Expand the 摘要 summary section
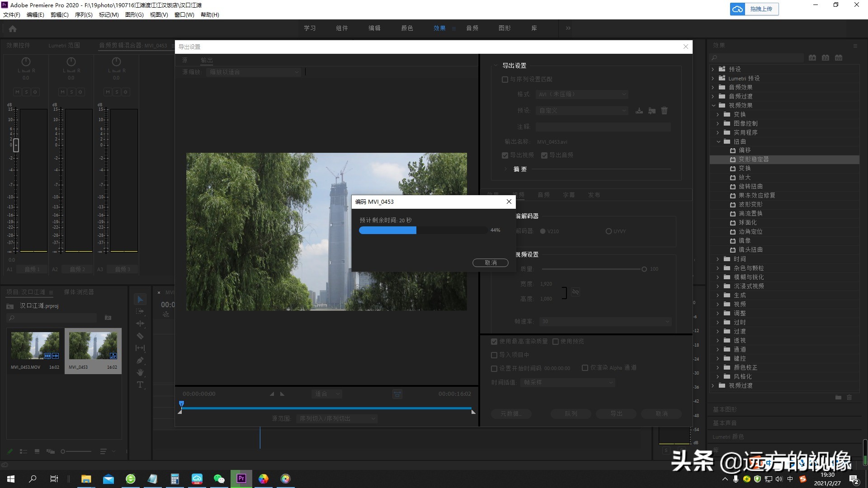This screenshot has width=868, height=488. [x=505, y=169]
